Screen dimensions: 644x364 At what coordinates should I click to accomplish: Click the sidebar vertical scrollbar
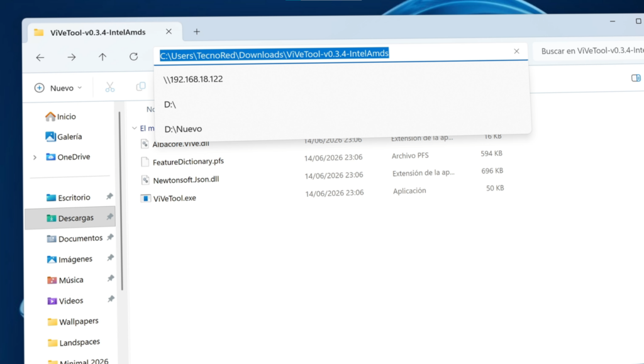[x=121, y=201]
